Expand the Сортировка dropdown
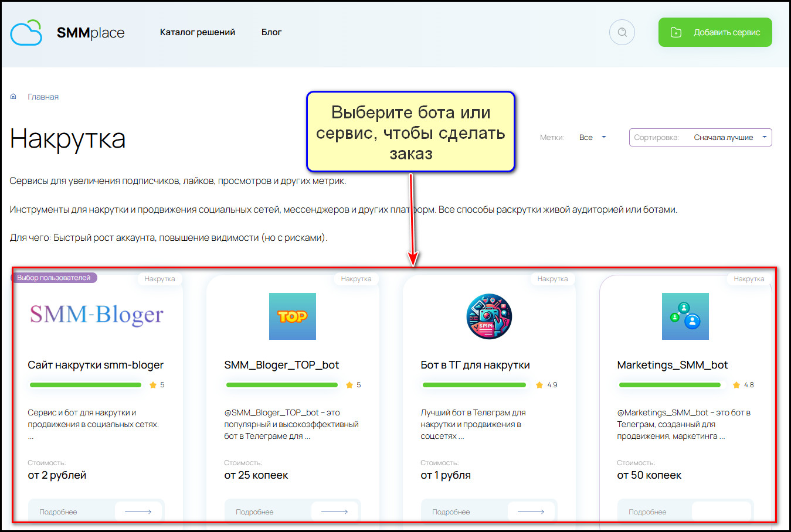Image resolution: width=791 pixels, height=532 pixels. [700, 138]
